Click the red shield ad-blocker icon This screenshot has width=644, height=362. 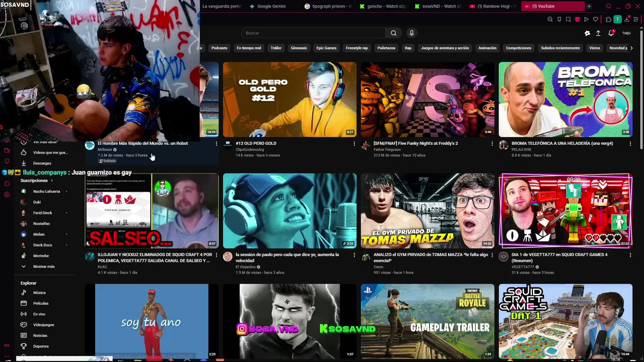point(577,20)
